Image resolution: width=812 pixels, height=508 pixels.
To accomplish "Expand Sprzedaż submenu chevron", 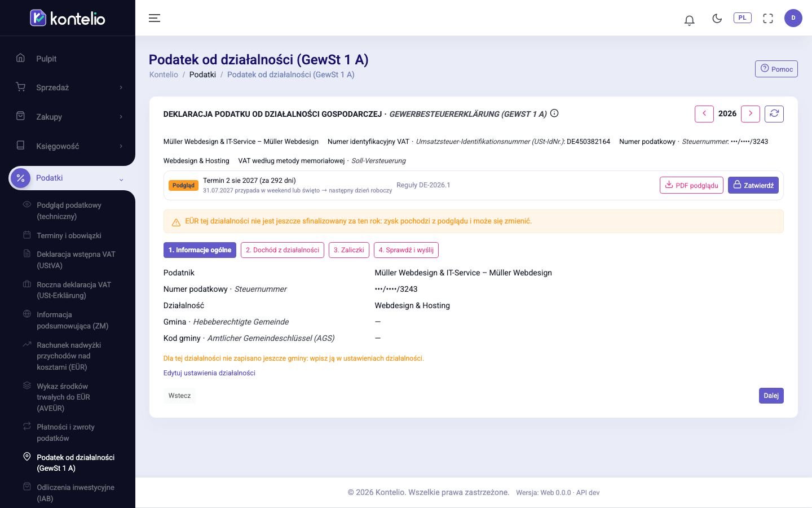I will tap(121, 87).
